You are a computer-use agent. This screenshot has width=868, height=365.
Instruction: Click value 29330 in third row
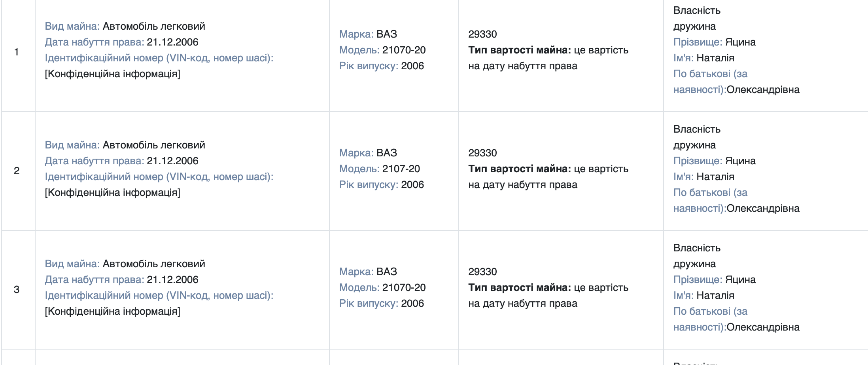[482, 272]
